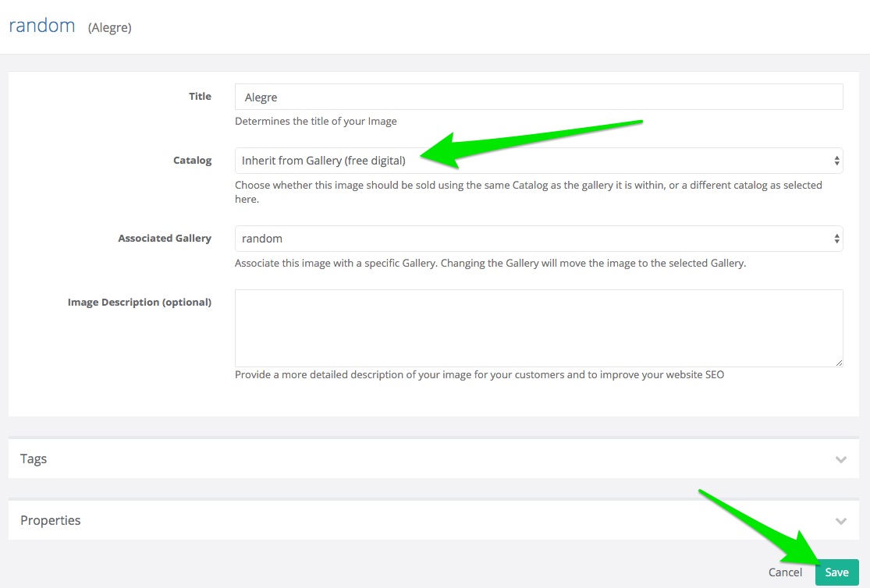Click the Associated Gallery label

pyautogui.click(x=165, y=238)
